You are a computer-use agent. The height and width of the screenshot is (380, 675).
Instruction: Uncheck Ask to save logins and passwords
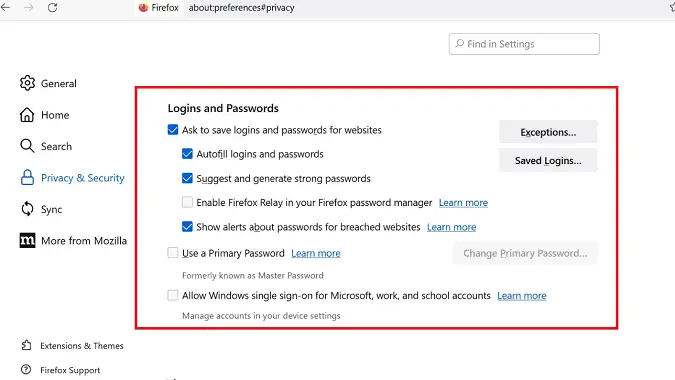(x=173, y=130)
